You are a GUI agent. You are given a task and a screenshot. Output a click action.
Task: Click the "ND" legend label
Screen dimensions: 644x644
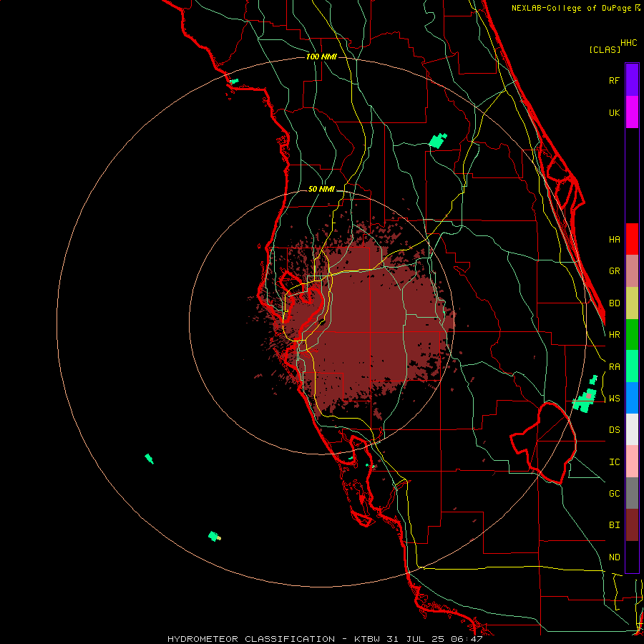(x=614, y=557)
